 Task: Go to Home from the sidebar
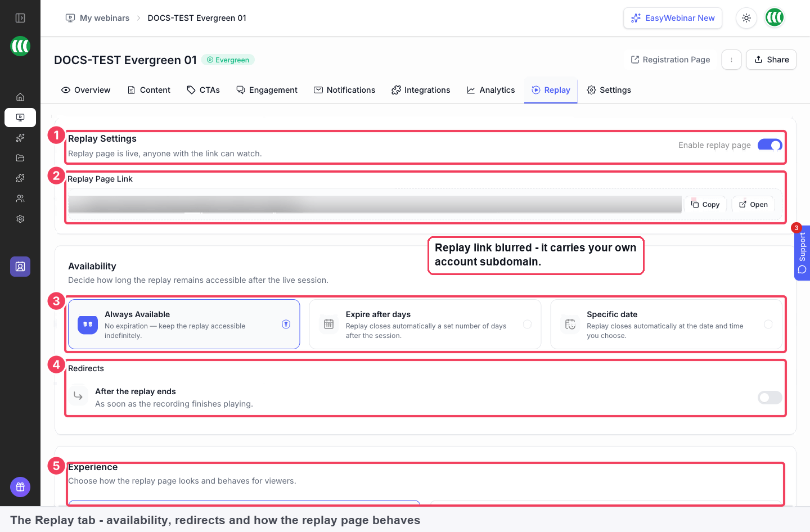[20, 97]
